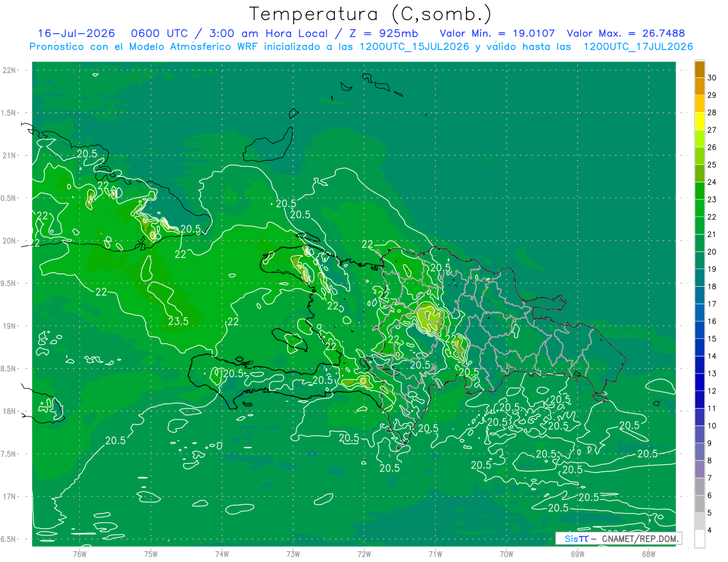Click the "69W" longitude axis label

click(x=578, y=554)
